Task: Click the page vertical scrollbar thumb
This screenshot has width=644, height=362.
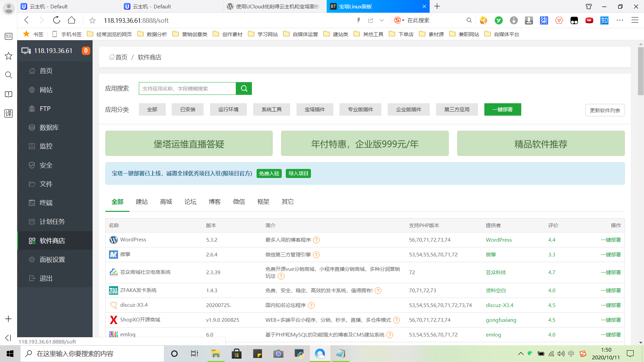Action: point(641,71)
